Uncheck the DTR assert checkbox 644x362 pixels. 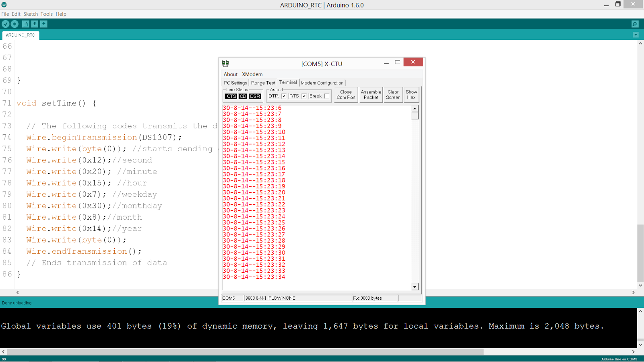pyautogui.click(x=284, y=96)
